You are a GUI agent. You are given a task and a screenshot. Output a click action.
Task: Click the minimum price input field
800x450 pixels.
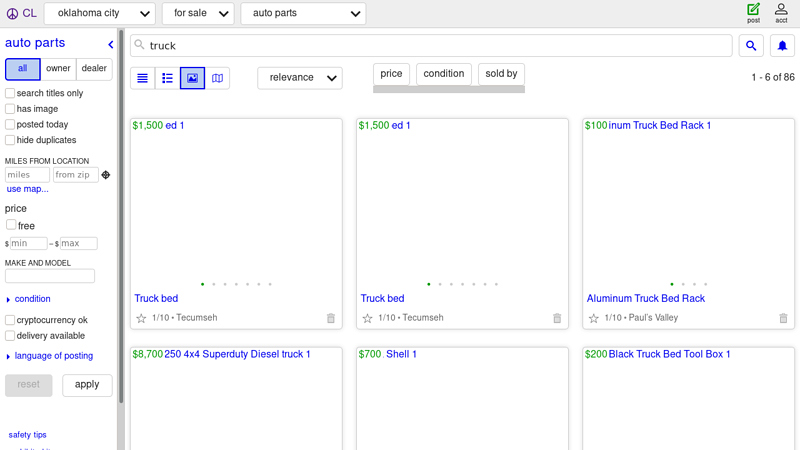coord(29,243)
